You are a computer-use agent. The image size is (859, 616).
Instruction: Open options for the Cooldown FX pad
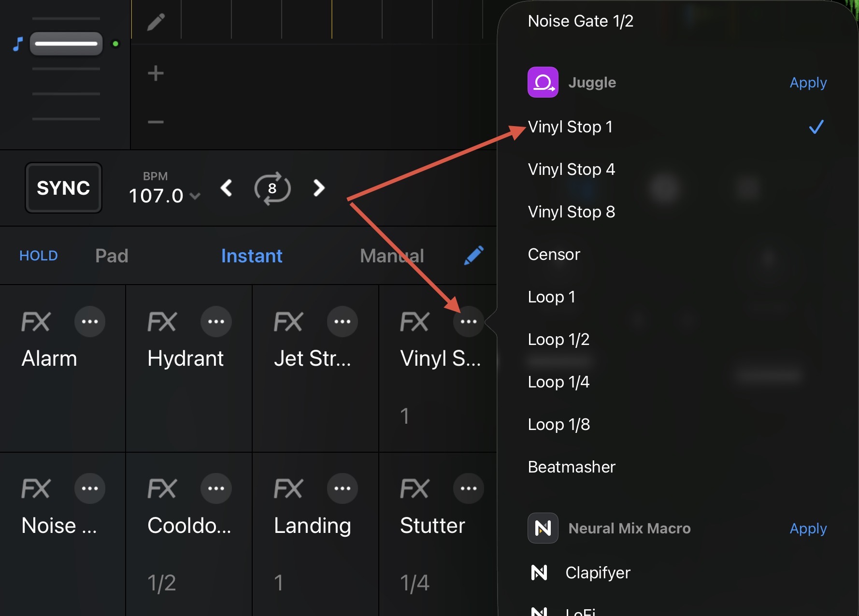[x=216, y=488]
